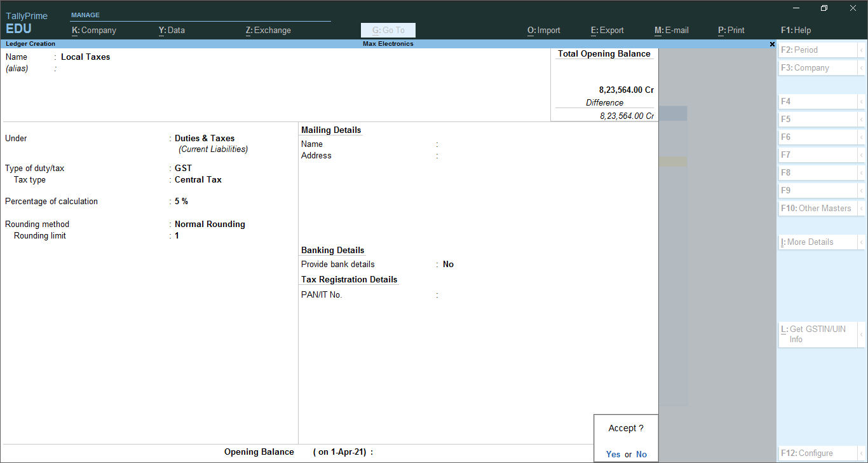The image size is (868, 463).
Task: Click F3: Company in the side bar
Action: [x=818, y=67]
